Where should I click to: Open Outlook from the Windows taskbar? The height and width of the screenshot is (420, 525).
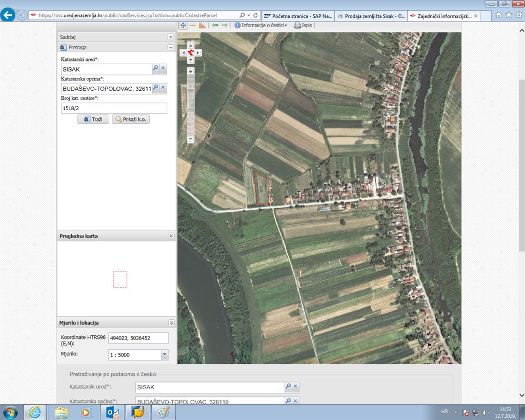pyautogui.click(x=112, y=412)
